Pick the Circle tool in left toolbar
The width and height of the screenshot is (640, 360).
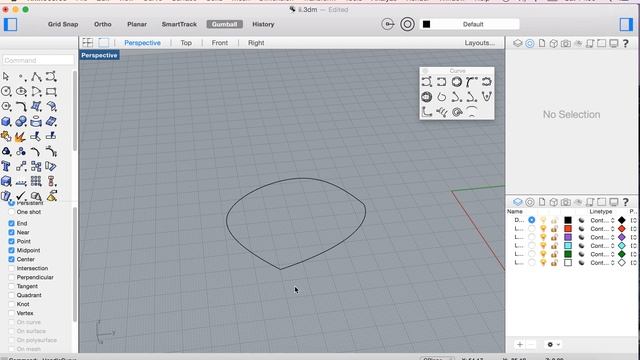coord(6,91)
